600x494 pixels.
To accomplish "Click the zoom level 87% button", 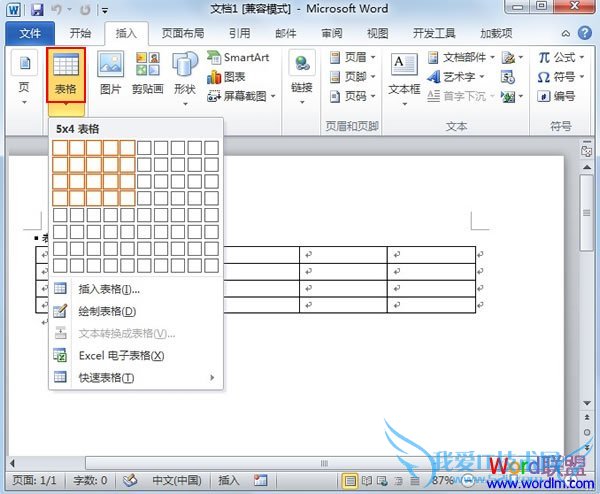I will pos(442,480).
